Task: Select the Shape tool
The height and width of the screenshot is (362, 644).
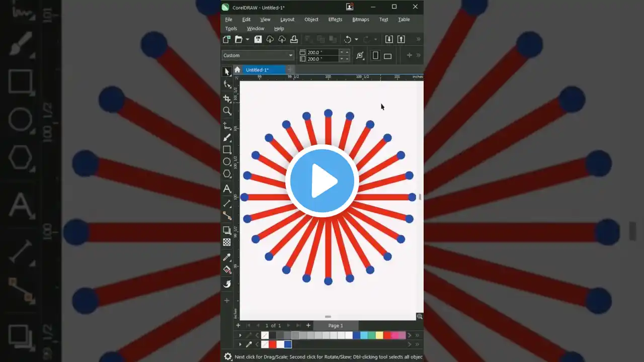Action: [227, 84]
